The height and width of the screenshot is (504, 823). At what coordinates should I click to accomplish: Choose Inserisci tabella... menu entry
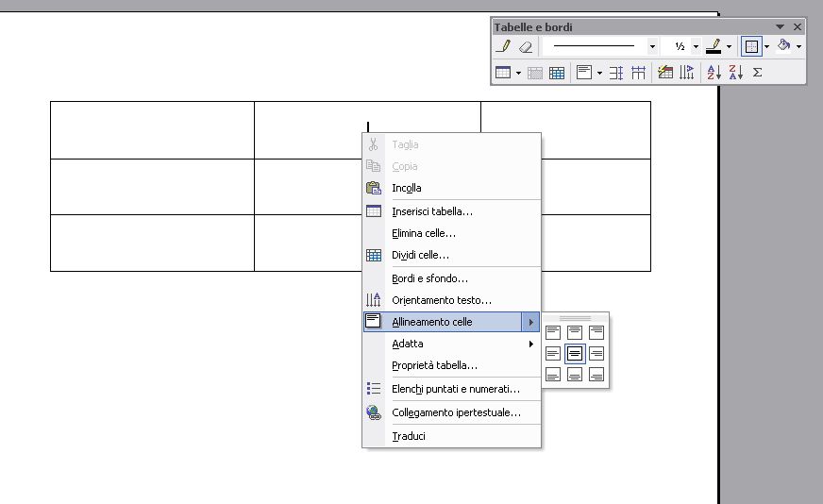pyautogui.click(x=451, y=211)
